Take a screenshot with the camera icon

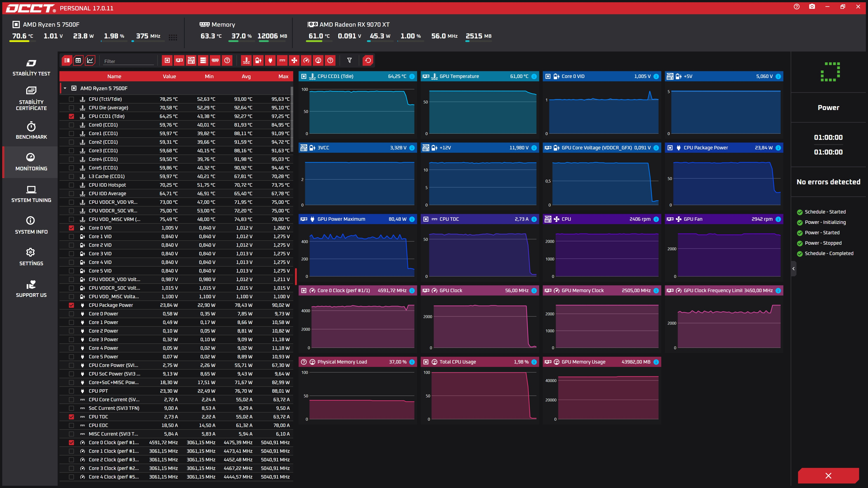click(812, 7)
